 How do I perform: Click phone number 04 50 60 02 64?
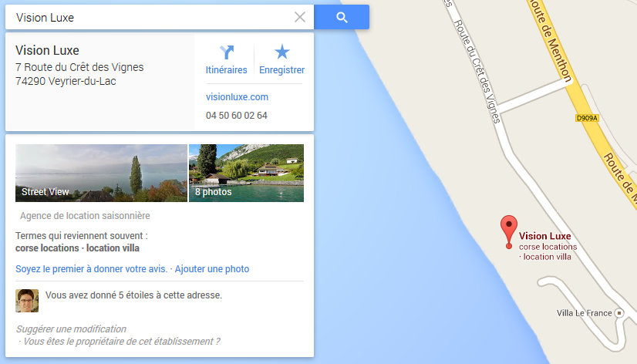pyautogui.click(x=237, y=116)
